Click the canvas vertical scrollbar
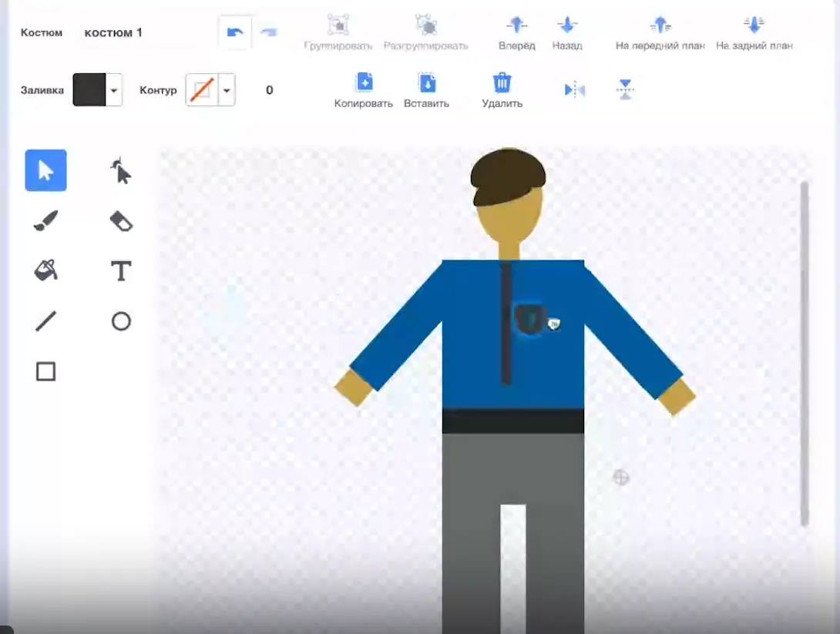Image resolution: width=840 pixels, height=634 pixels. pyautogui.click(x=804, y=354)
